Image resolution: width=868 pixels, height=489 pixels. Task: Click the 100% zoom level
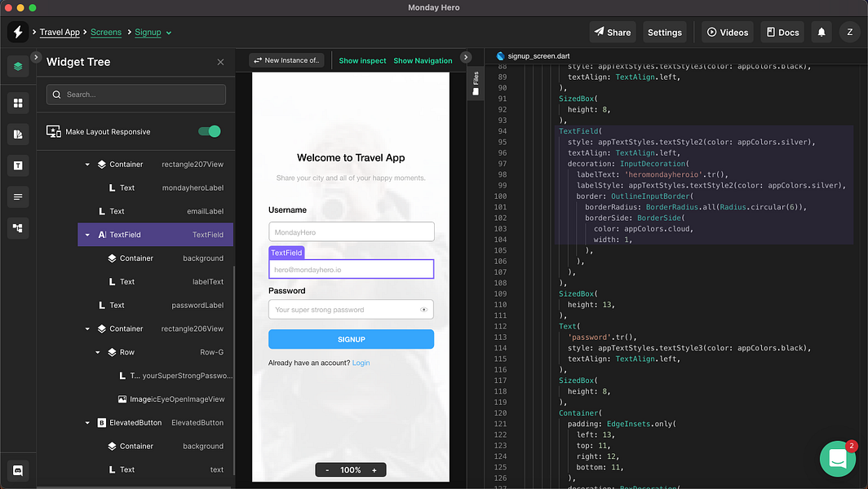pos(351,470)
